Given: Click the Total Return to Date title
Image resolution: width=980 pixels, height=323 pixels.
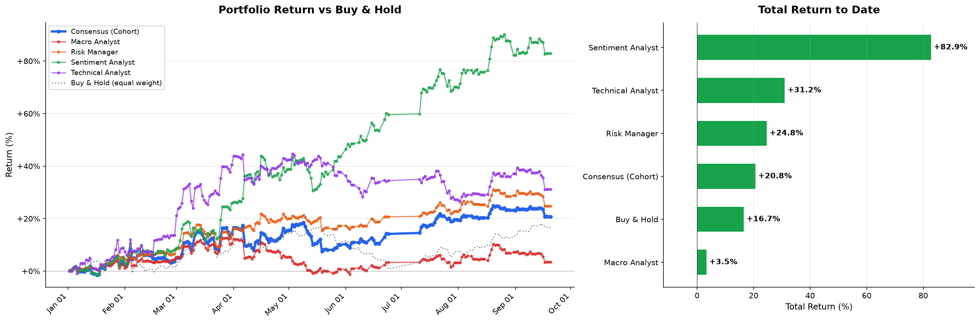Looking at the screenshot, I should (x=819, y=9).
